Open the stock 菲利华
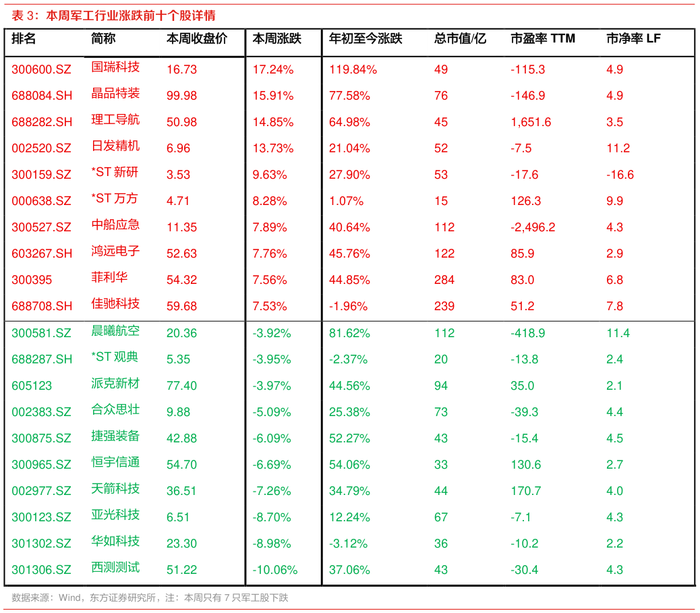 point(109,277)
